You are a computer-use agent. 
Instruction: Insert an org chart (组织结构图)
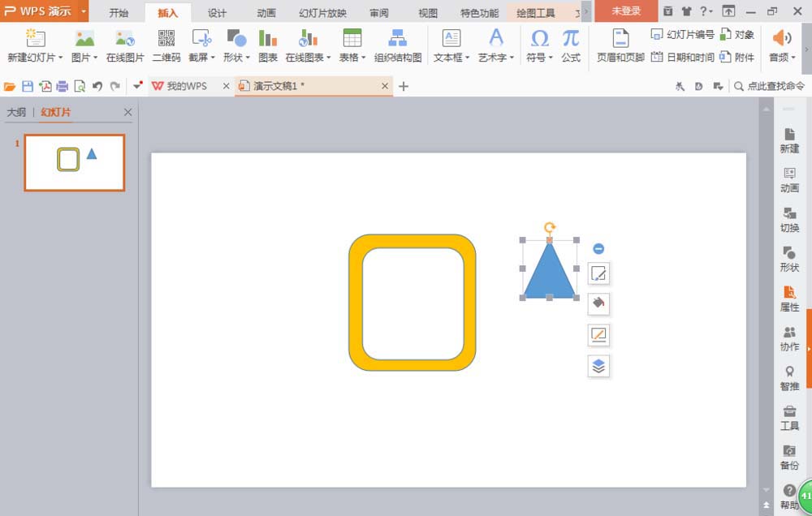pos(398,45)
